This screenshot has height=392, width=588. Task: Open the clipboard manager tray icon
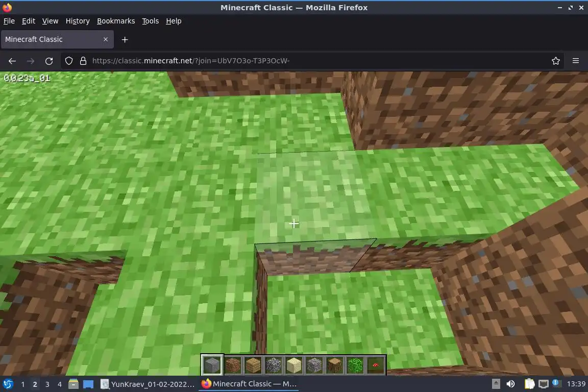[529, 384]
